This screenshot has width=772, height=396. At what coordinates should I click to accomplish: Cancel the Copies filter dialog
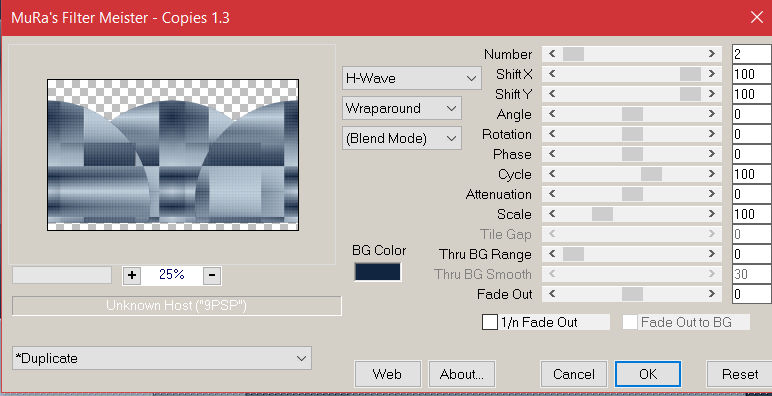tap(574, 374)
